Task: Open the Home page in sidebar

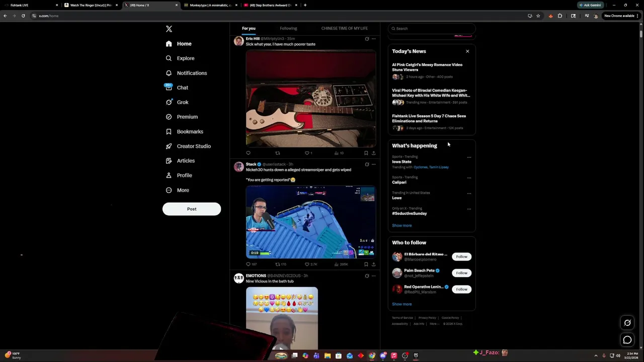Action: [179, 44]
